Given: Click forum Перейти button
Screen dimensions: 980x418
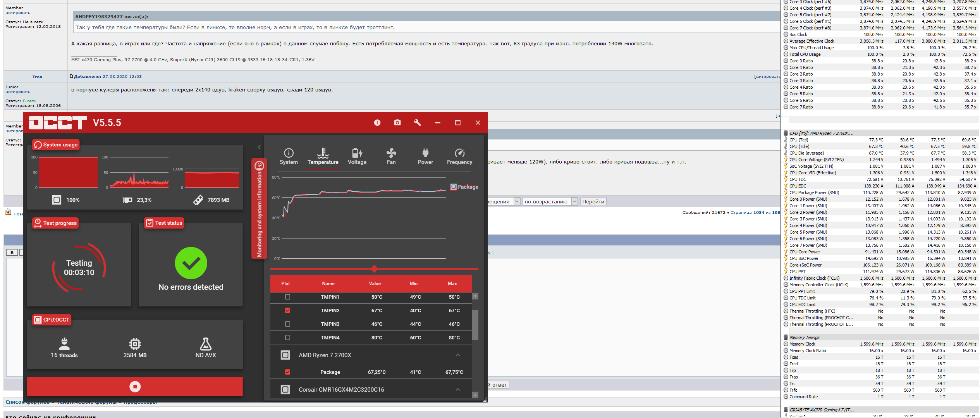Looking at the screenshot, I should tap(593, 201).
